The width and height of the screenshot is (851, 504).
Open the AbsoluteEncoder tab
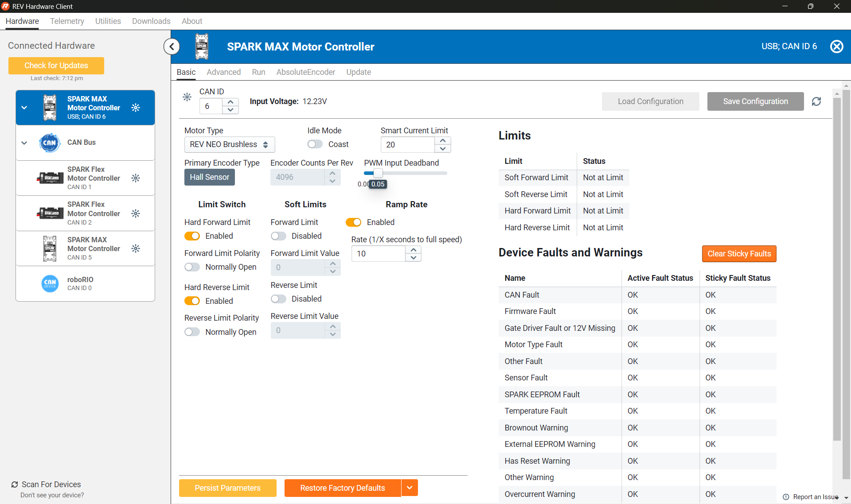coord(306,72)
